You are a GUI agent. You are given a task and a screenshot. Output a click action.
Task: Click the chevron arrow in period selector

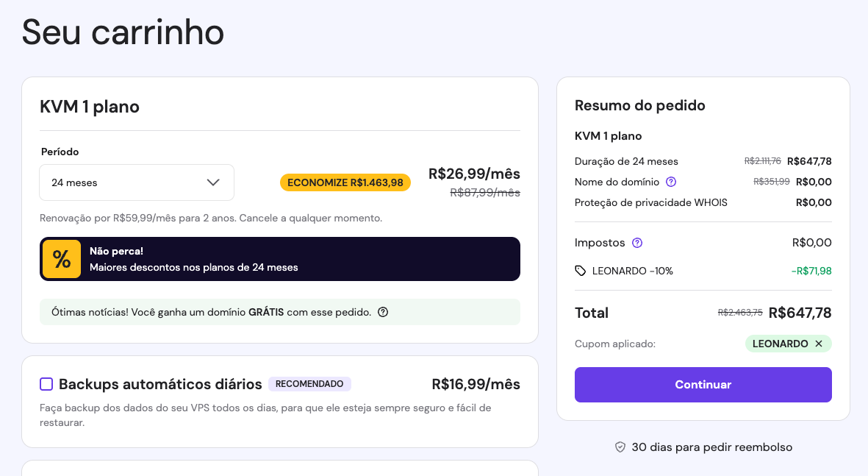point(213,182)
